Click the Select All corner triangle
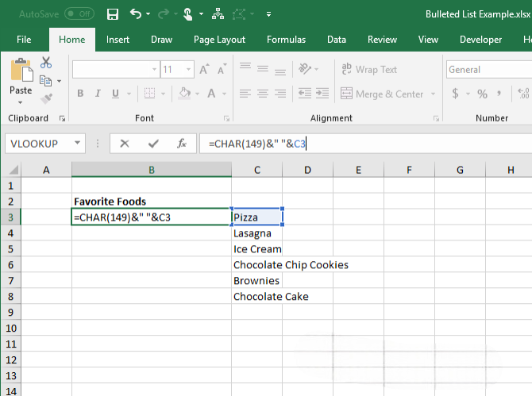 click(x=12, y=169)
